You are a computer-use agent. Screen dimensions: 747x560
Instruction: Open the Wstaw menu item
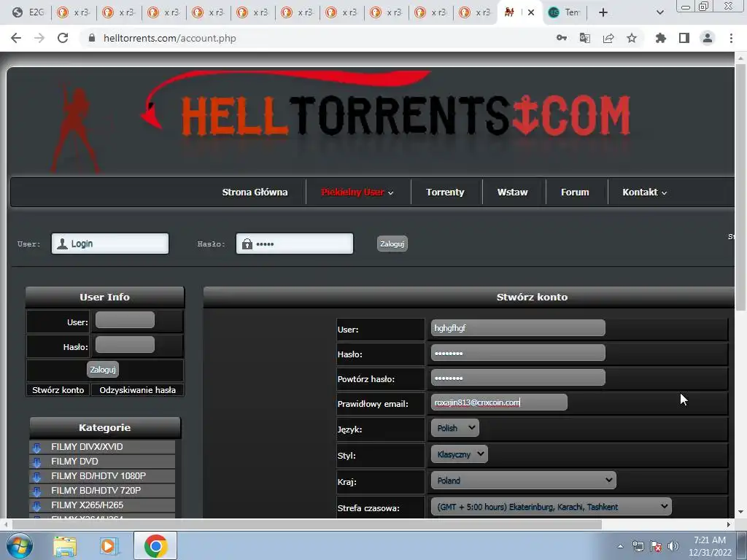pos(513,192)
